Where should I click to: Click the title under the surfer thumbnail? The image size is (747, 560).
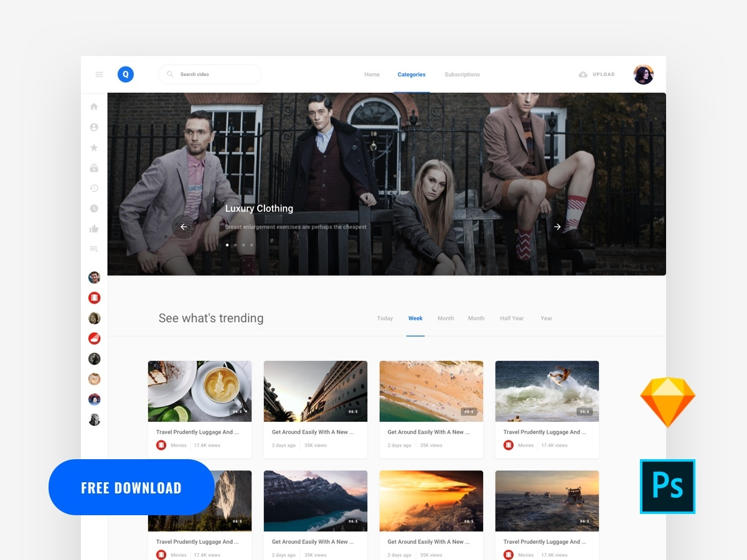click(x=545, y=432)
